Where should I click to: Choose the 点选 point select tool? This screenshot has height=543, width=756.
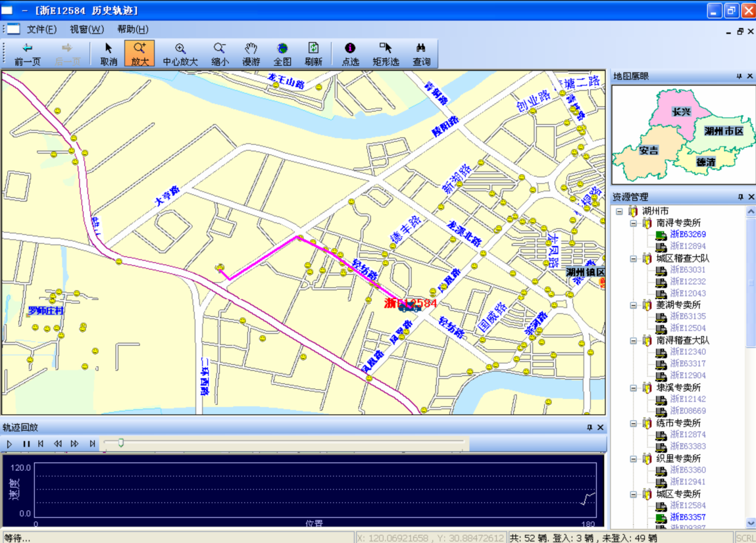click(x=350, y=54)
